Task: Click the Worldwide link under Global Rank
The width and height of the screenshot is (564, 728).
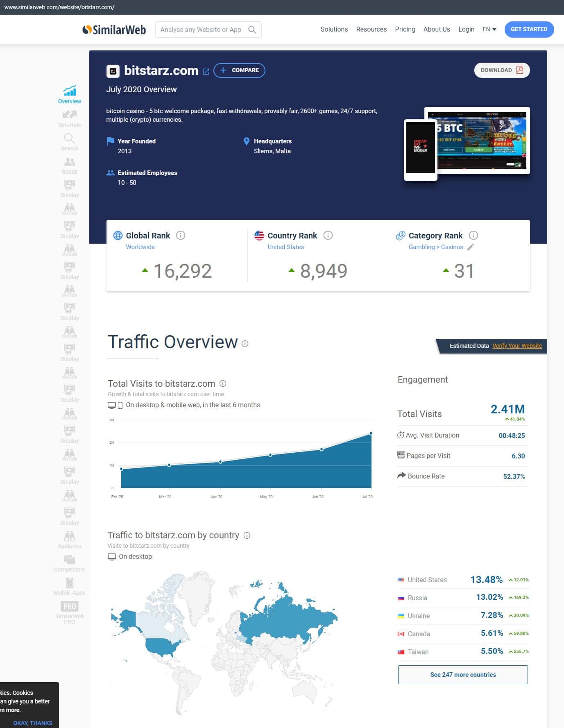Action: click(140, 247)
